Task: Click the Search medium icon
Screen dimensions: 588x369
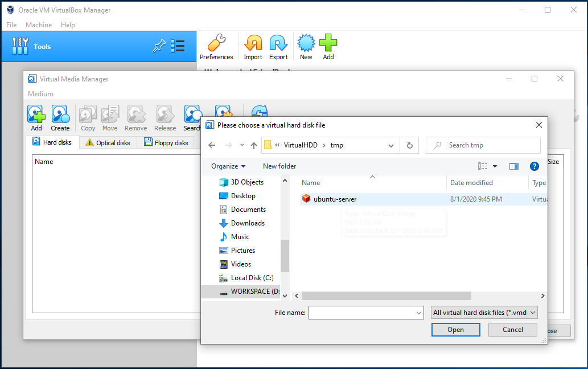Action: (x=192, y=118)
